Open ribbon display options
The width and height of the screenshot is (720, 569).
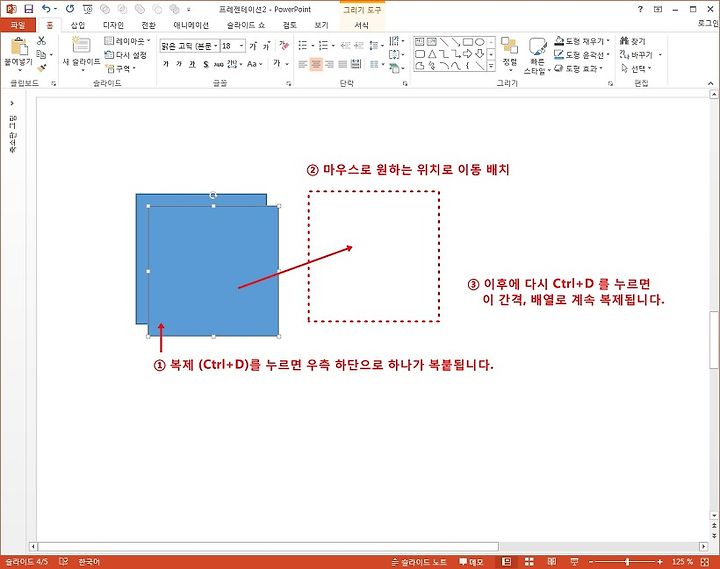click(658, 9)
